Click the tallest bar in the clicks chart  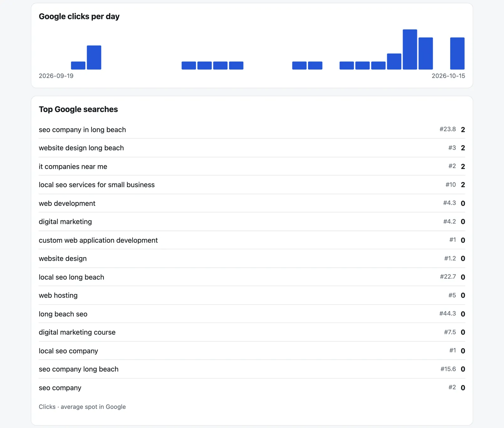tap(410, 49)
